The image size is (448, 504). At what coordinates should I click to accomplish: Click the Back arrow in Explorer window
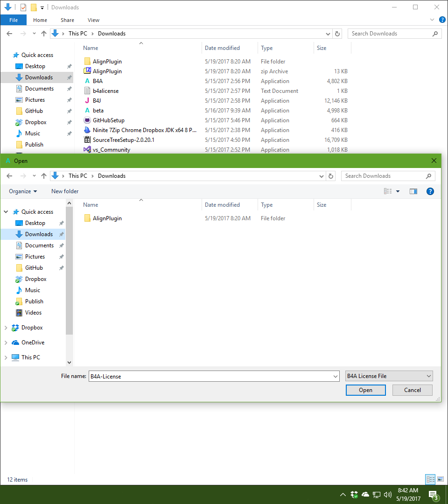coord(9,34)
